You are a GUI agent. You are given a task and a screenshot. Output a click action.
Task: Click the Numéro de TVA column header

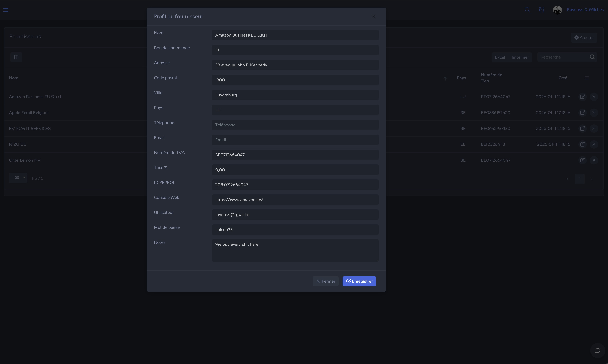pyautogui.click(x=491, y=78)
